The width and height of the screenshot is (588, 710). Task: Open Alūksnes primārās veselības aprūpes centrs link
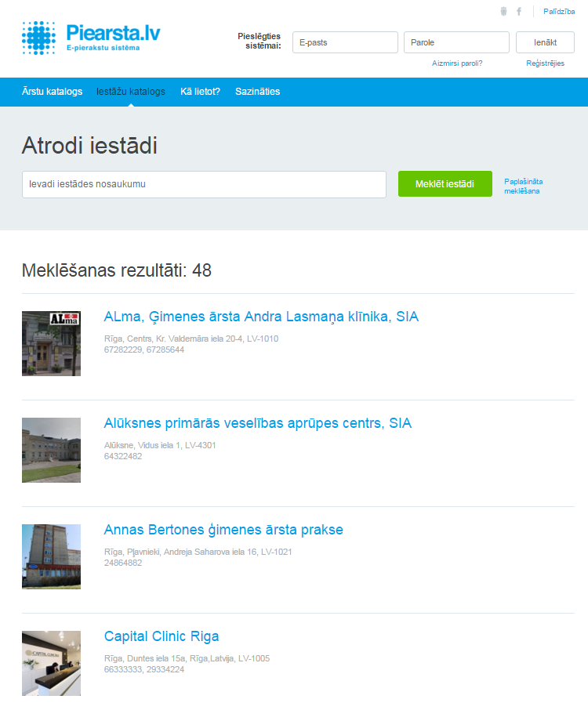258,423
